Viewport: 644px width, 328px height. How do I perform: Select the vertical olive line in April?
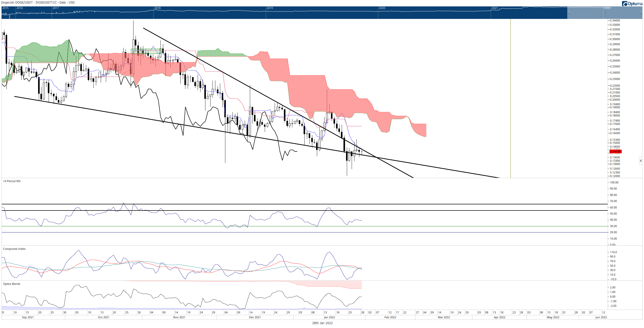(510, 98)
